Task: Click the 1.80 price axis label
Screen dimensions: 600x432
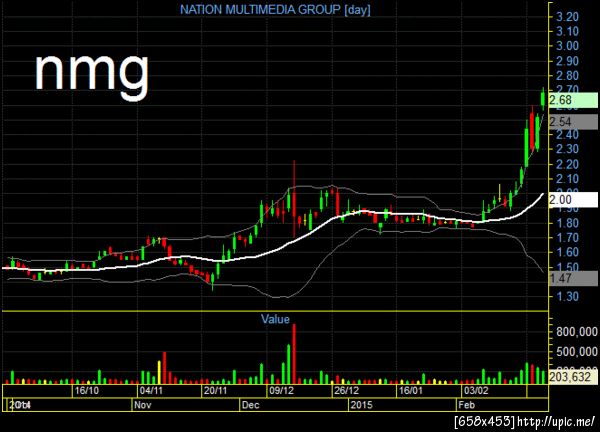Action: [567, 223]
